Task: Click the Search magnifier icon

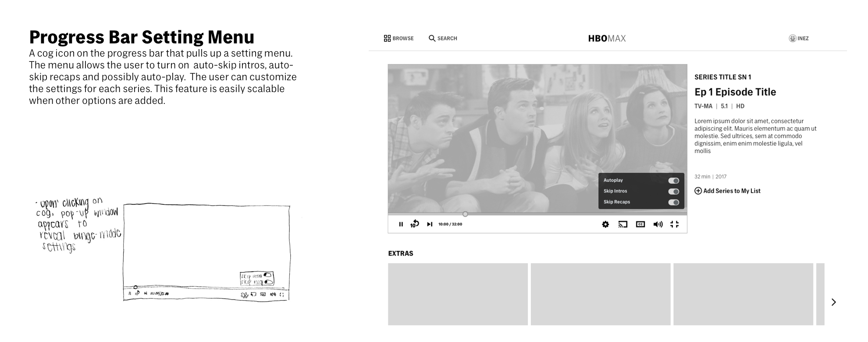Action: point(432,39)
